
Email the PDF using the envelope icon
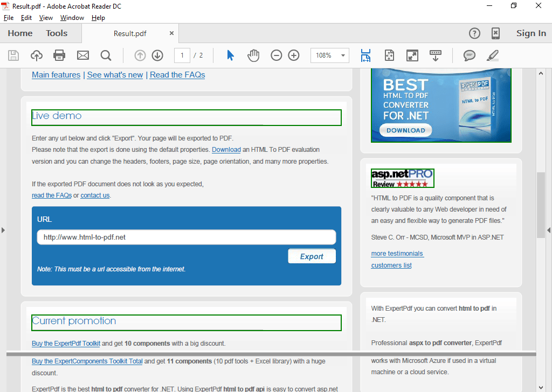82,55
